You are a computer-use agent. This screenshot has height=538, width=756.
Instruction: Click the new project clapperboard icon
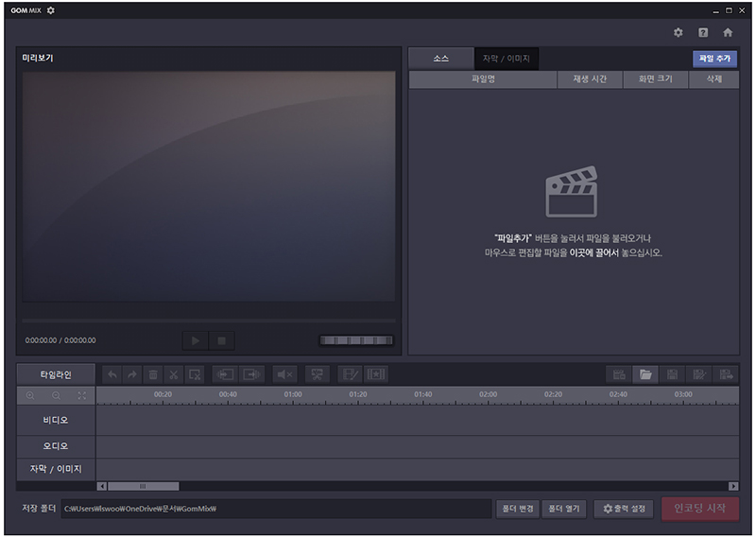[619, 374]
